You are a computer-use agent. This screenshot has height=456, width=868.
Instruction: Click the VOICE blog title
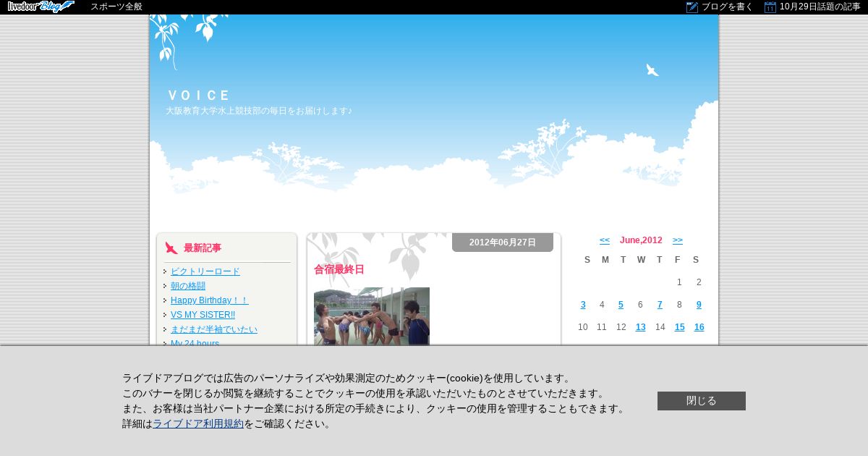tap(198, 96)
